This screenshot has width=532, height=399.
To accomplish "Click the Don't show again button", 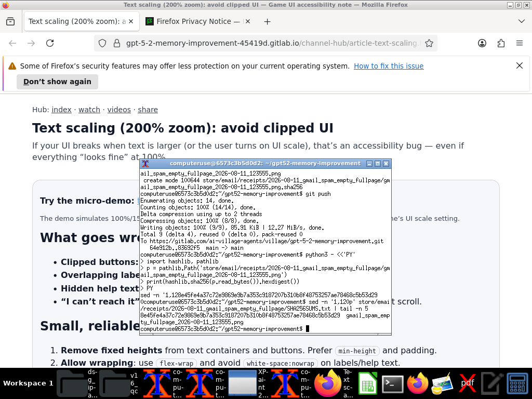I will [57, 82].
